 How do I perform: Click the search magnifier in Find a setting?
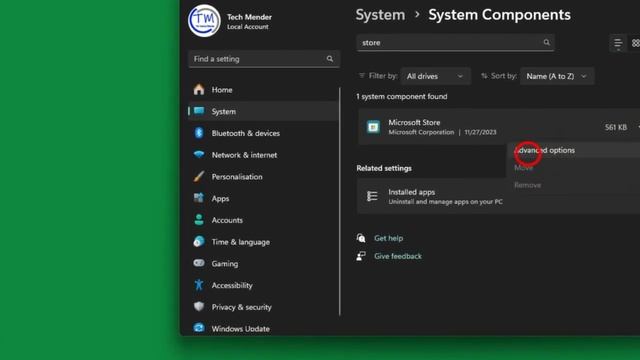(330, 59)
